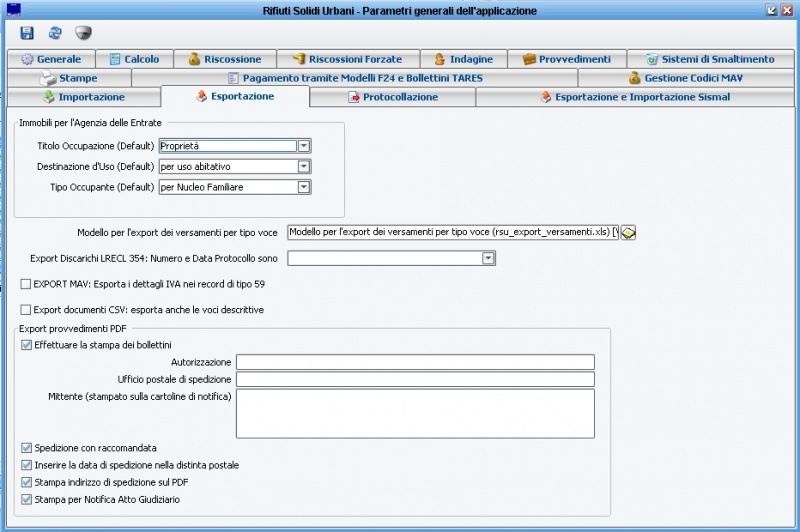Viewport: 800px width, 532px height.
Task: Switch to the Calcolo tab
Action: pos(135,59)
